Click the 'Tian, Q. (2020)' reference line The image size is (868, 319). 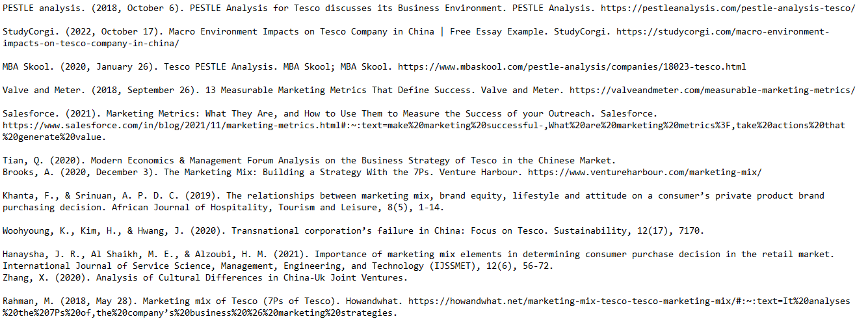click(x=309, y=161)
